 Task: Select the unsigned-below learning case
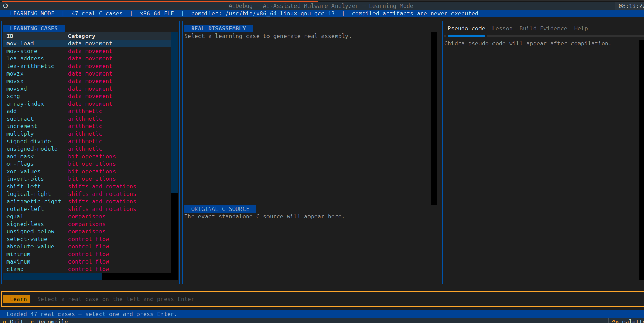pyautogui.click(x=87, y=231)
